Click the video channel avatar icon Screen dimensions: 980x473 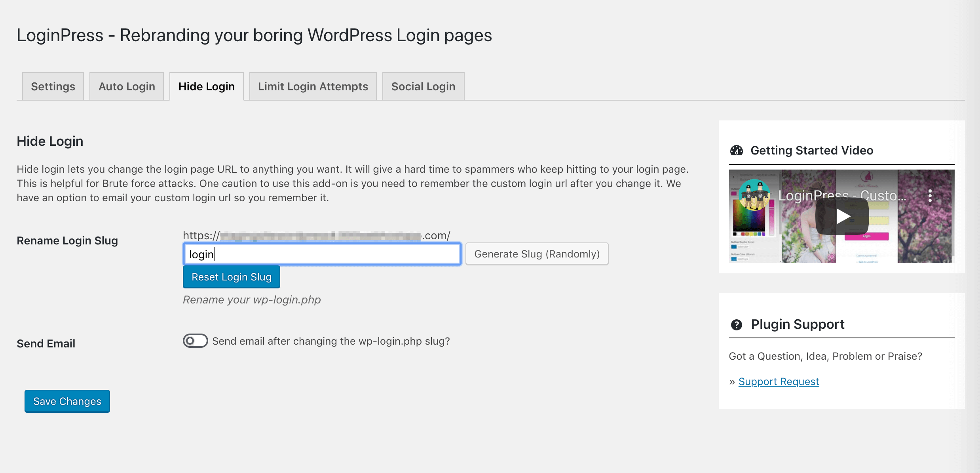click(754, 195)
